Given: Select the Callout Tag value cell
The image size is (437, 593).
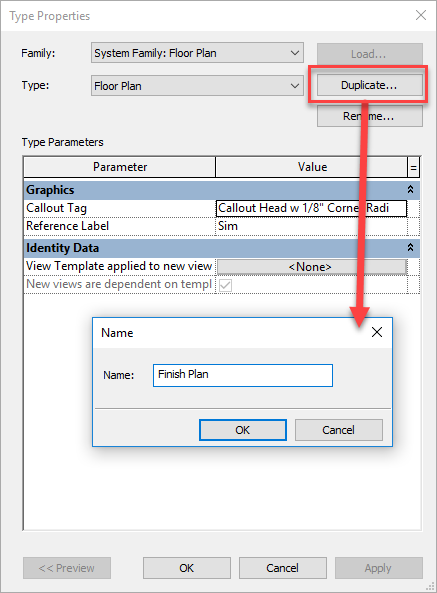Looking at the screenshot, I should [311, 208].
